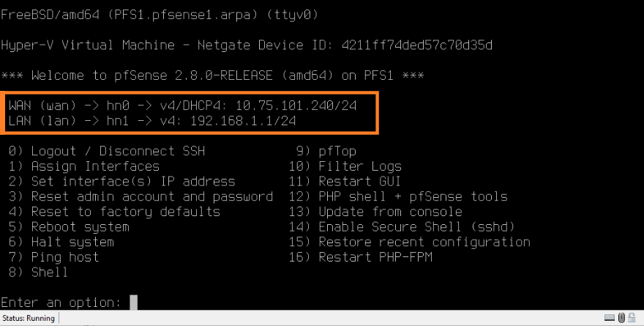Click the WAN interface address line
Viewport: 644px width, 326px height.
point(183,105)
